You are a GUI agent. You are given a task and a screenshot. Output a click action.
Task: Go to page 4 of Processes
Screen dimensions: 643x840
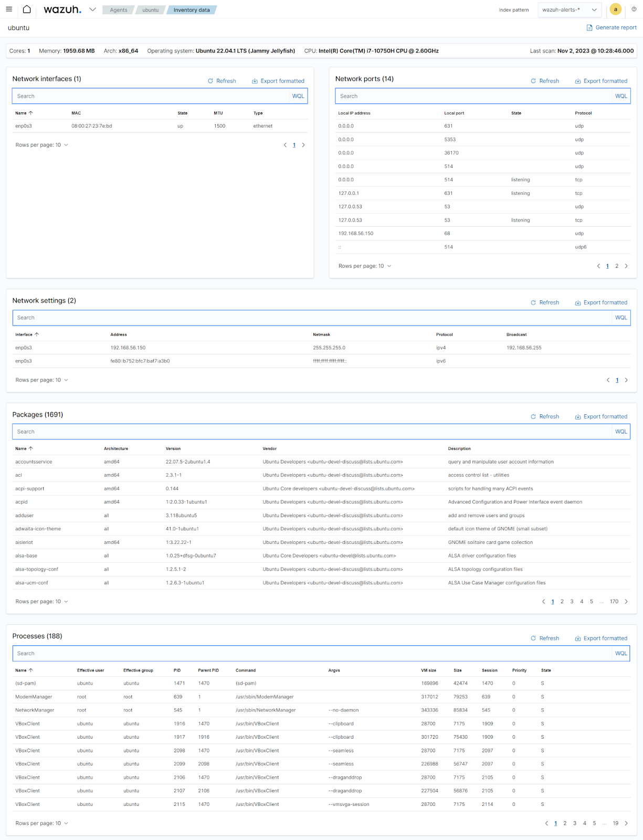click(x=585, y=823)
